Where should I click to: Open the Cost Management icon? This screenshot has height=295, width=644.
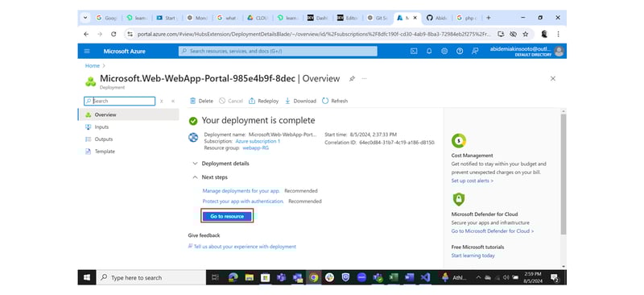coord(458,141)
